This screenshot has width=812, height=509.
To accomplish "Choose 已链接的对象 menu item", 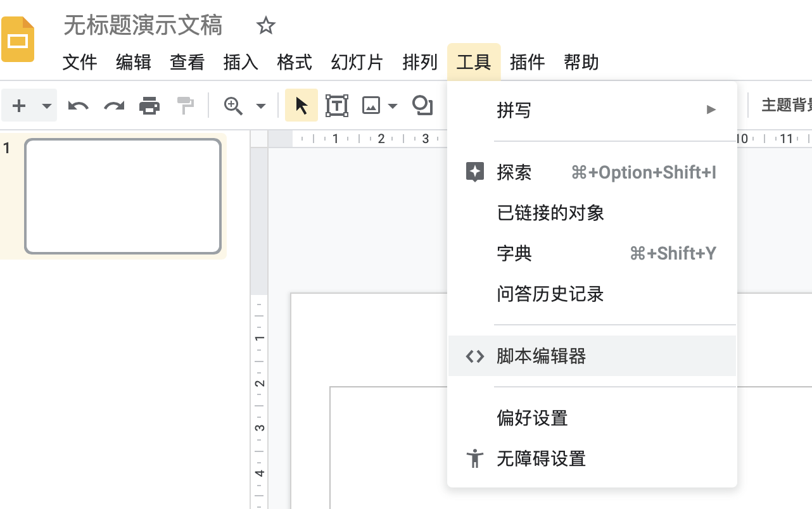I will [592, 213].
